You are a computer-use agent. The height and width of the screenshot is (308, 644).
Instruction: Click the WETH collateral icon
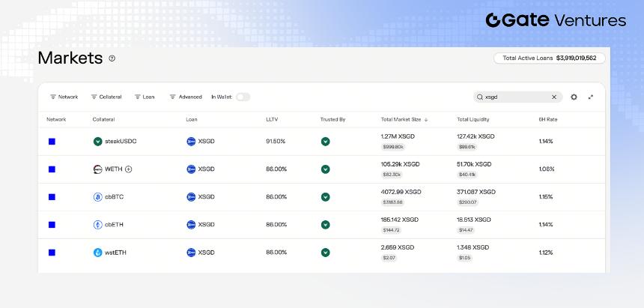click(x=98, y=169)
